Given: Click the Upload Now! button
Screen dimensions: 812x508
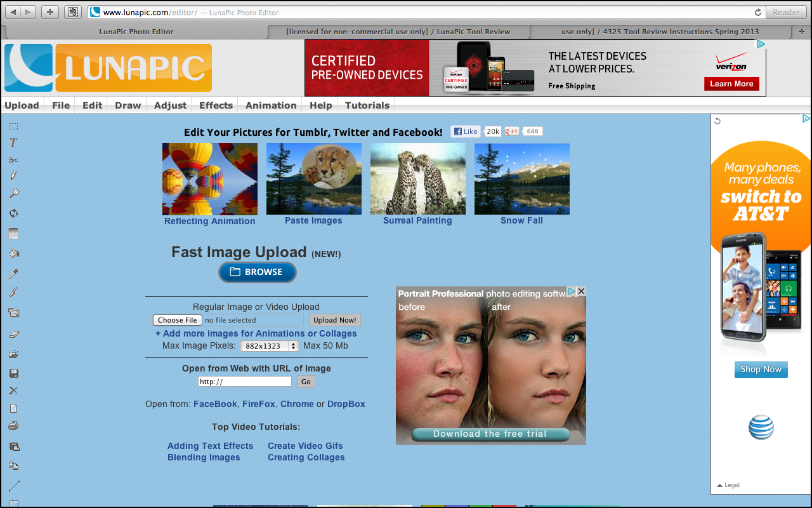Looking at the screenshot, I should (x=335, y=320).
